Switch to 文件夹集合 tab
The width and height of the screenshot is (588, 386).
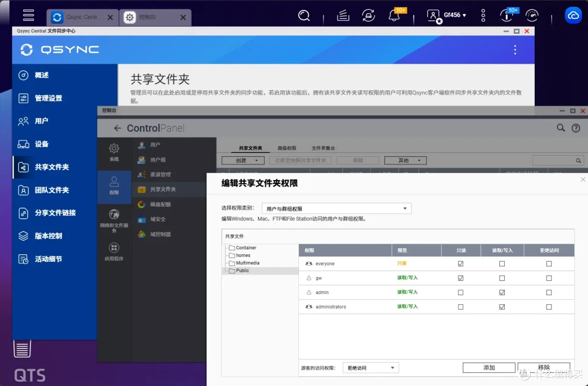[x=323, y=148]
